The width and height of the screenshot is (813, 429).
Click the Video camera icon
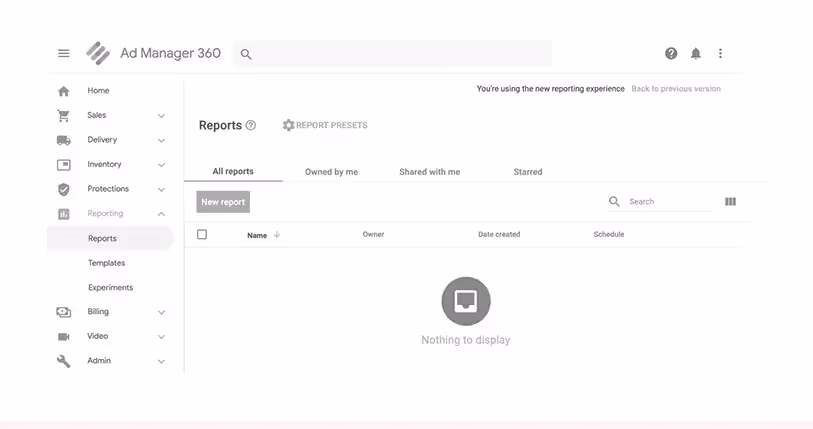pyautogui.click(x=63, y=337)
